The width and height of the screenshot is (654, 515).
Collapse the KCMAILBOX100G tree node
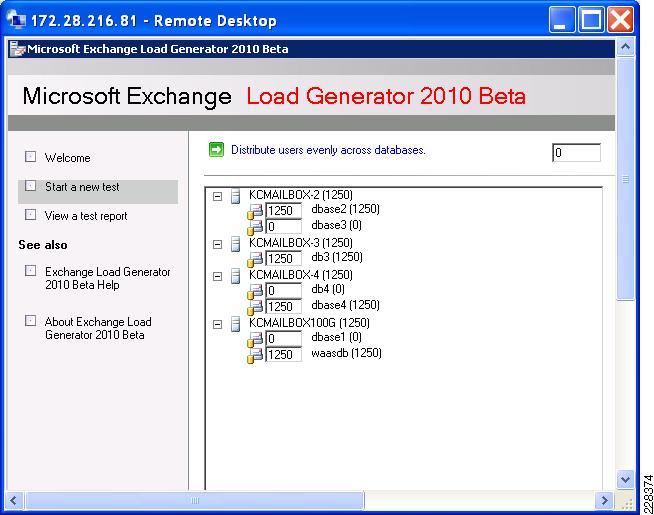(217, 324)
